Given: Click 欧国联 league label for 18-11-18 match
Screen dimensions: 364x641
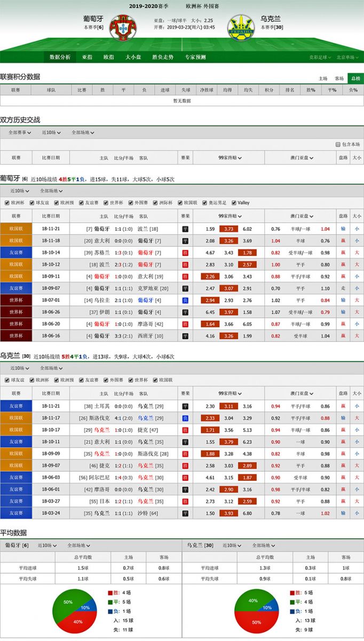Looking at the screenshot, I should [x=16, y=241].
